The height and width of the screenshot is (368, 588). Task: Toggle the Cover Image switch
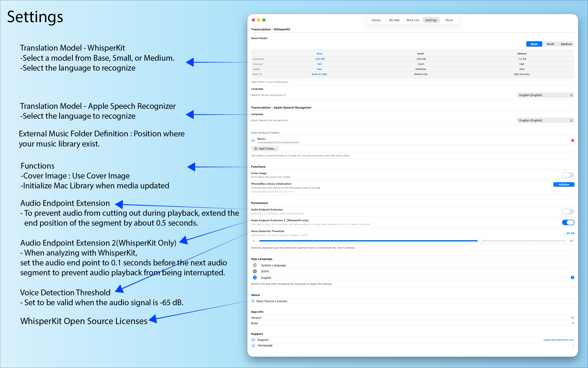coord(568,175)
